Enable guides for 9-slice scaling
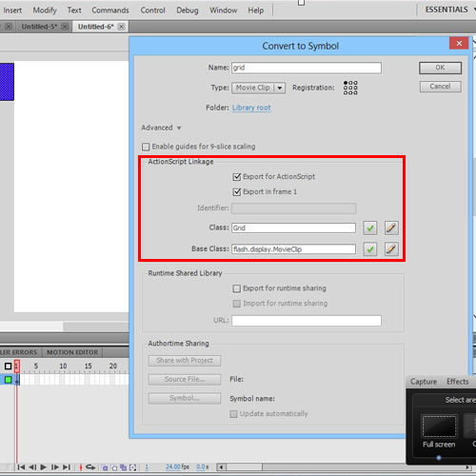The width and height of the screenshot is (476, 476). (146, 147)
